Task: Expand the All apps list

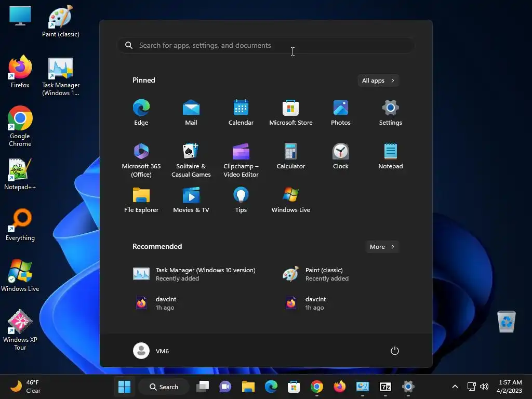Action: [x=378, y=81]
